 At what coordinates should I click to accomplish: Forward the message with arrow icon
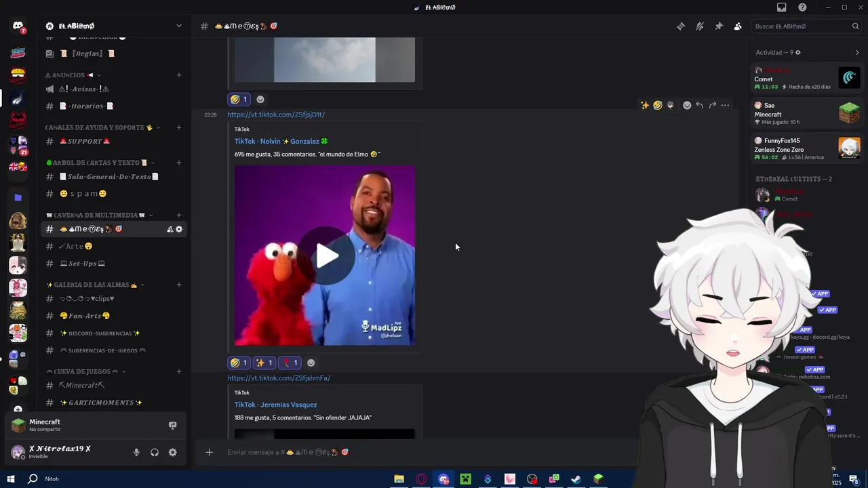point(712,105)
